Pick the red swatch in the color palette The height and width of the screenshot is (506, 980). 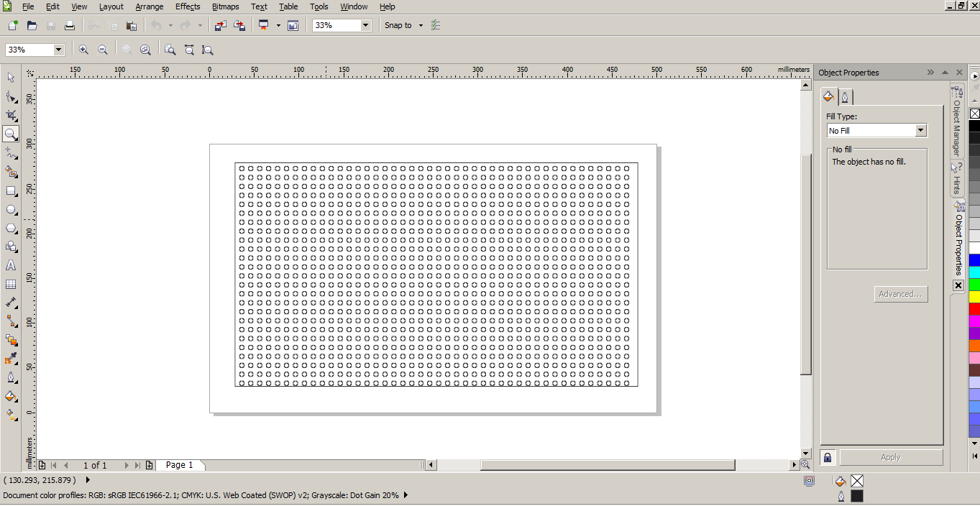click(974, 308)
